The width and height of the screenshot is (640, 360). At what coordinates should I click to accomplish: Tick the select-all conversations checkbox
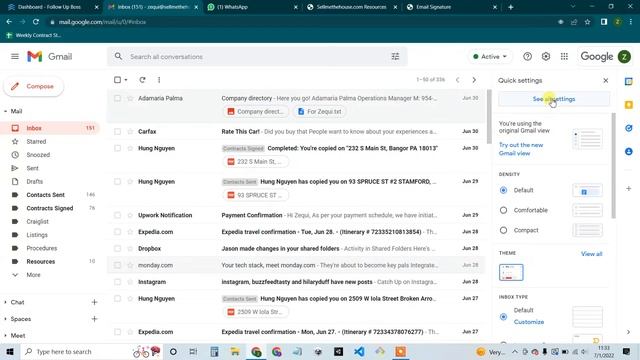click(118, 80)
